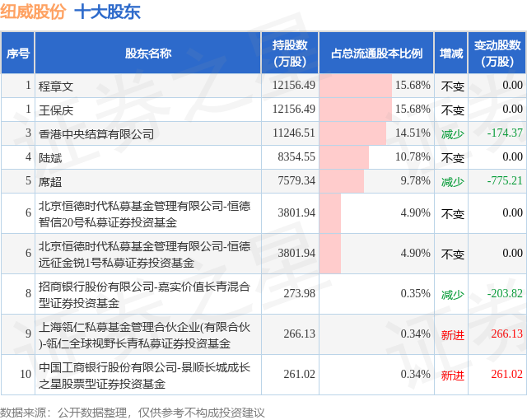Click the 十大股东 heading
The width and height of the screenshot is (527, 420).
(107, 12)
